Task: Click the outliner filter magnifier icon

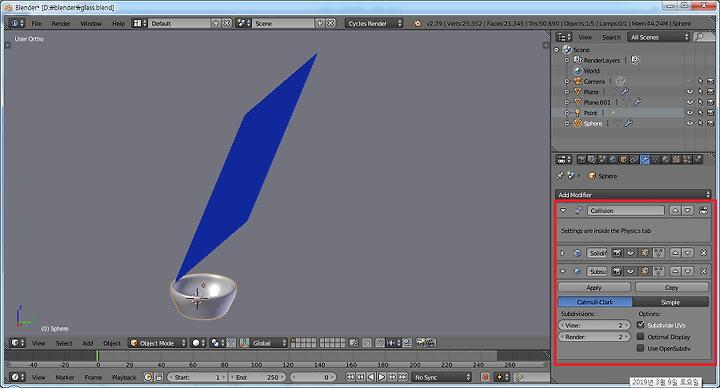Action: tap(699, 37)
